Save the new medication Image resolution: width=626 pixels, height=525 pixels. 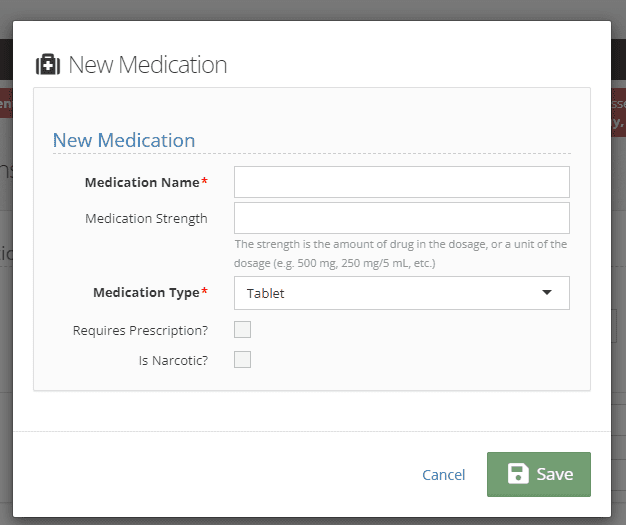[539, 474]
